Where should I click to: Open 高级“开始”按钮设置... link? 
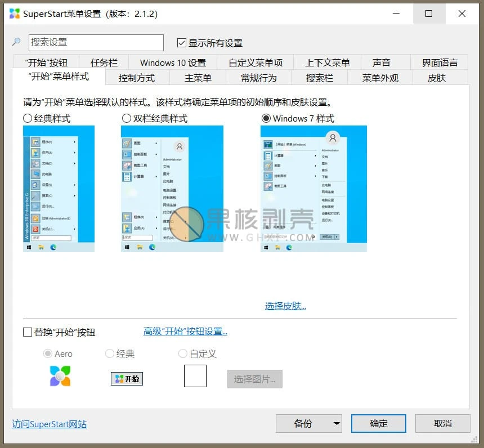point(185,331)
